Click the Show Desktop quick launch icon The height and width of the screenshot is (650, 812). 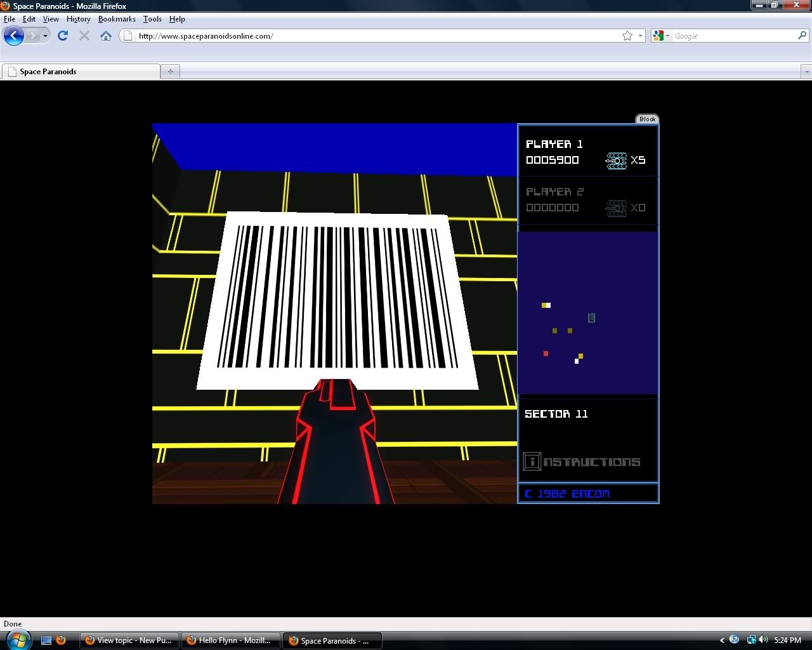(x=46, y=640)
